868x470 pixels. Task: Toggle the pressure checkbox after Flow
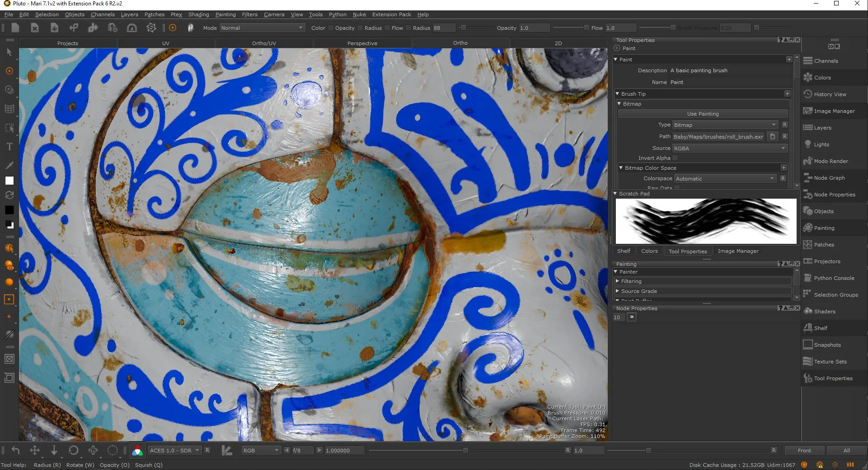[408, 28]
